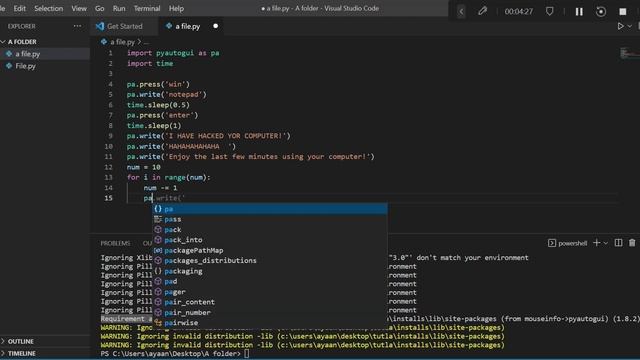This screenshot has height=360, width=640.
Task: Add a new terminal with plus icon
Action: (x=596, y=243)
